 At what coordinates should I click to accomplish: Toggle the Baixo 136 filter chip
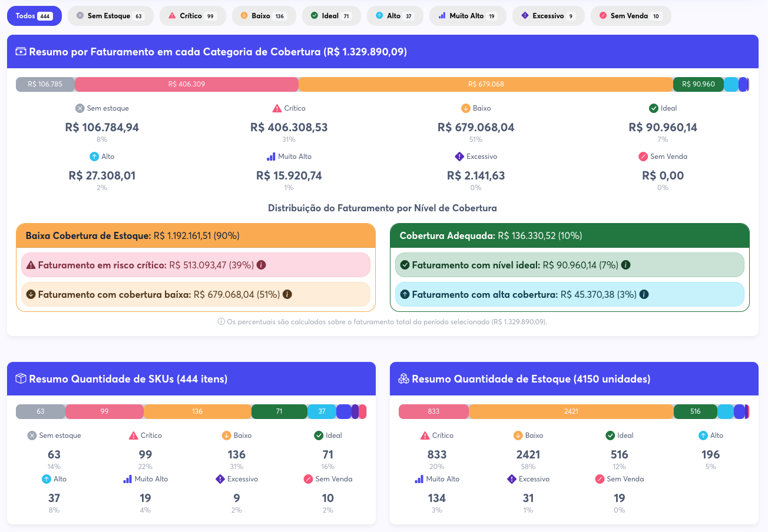point(264,16)
